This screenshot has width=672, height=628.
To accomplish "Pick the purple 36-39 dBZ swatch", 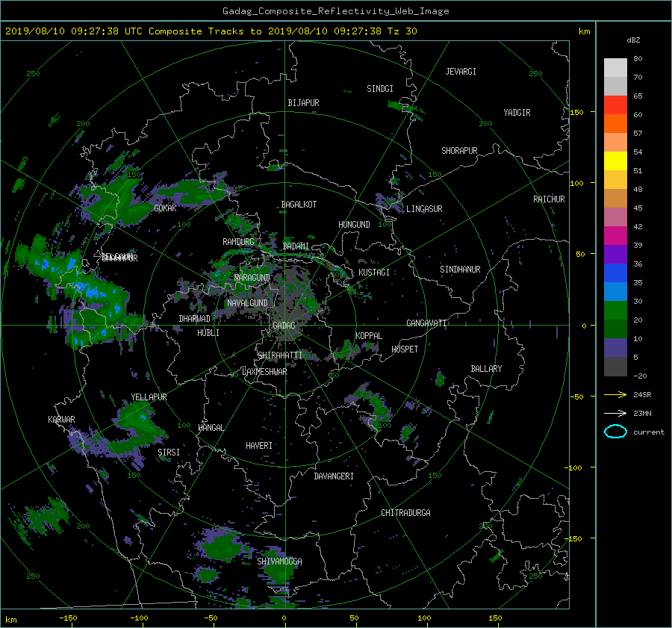I will (615, 255).
